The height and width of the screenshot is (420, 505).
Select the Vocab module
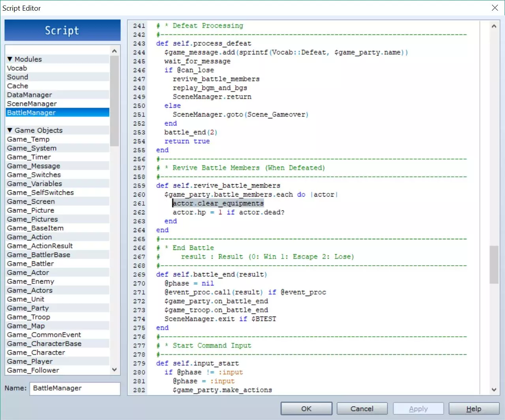point(17,68)
